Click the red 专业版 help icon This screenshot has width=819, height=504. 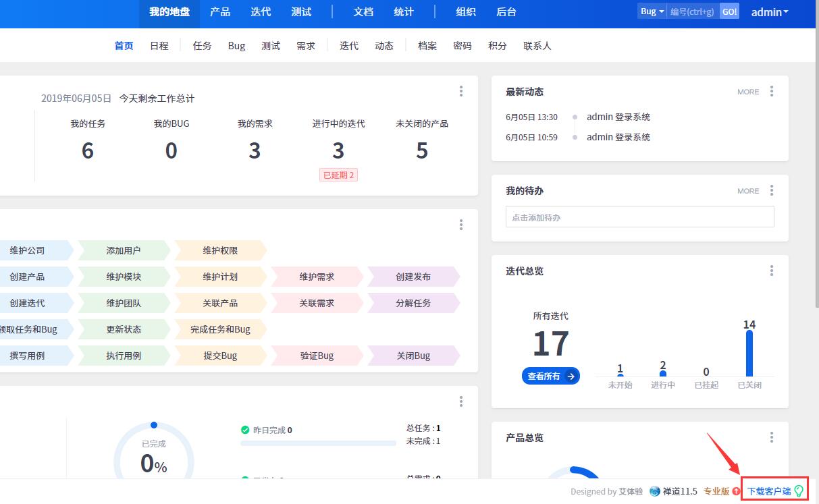[x=737, y=491]
